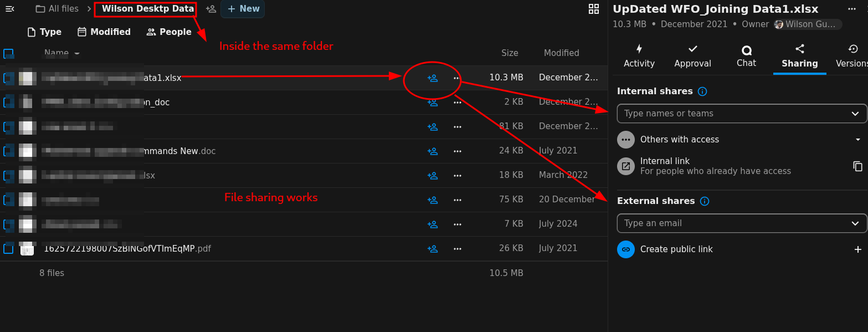Viewport: 868px width, 332px height.
Task: Copy the internal link to clipboard
Action: point(857,166)
